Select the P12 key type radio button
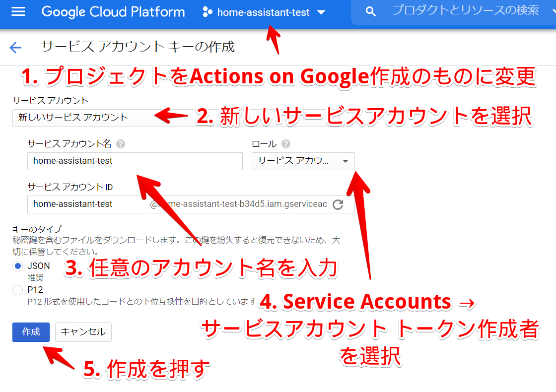This screenshot has width=556, height=392. [x=18, y=290]
